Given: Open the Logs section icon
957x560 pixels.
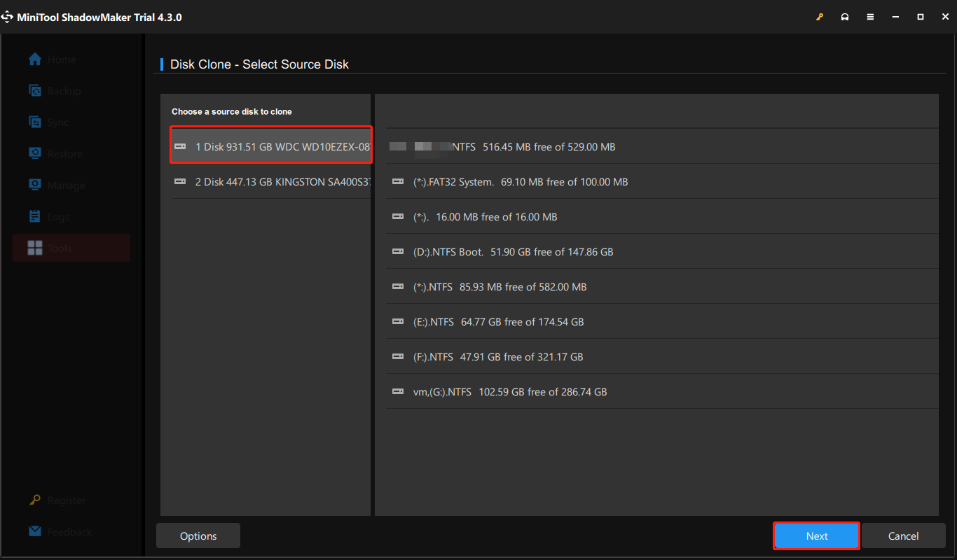Looking at the screenshot, I should point(34,216).
